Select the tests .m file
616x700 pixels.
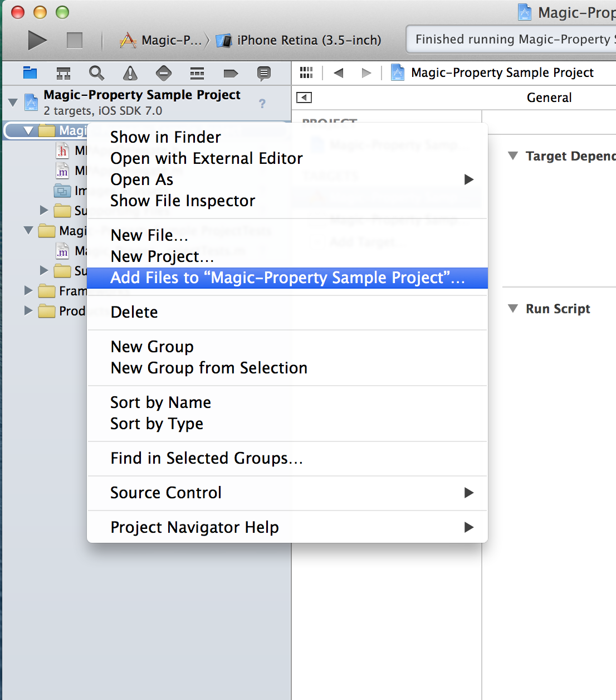(x=62, y=251)
